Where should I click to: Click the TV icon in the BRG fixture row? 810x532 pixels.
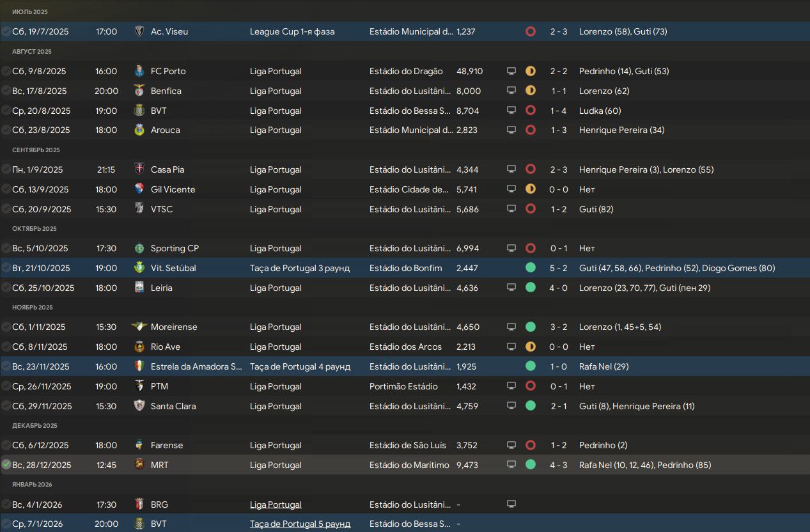click(511, 505)
